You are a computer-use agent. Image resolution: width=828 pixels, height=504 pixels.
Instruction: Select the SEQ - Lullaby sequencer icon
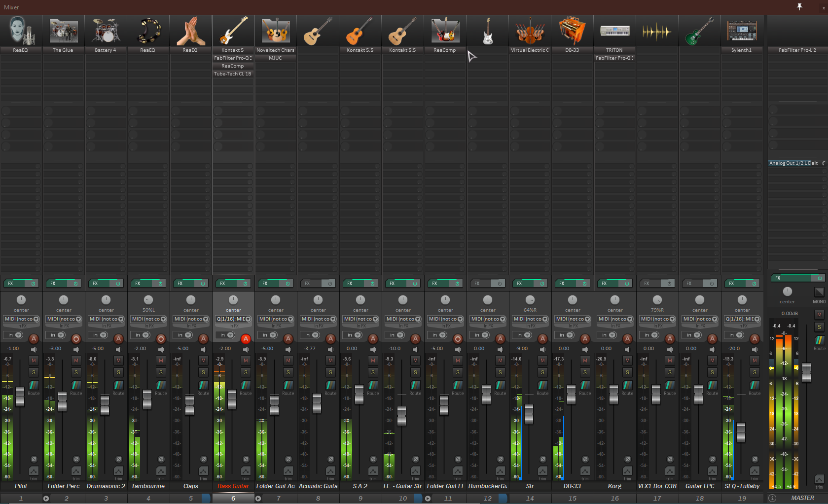tap(742, 31)
